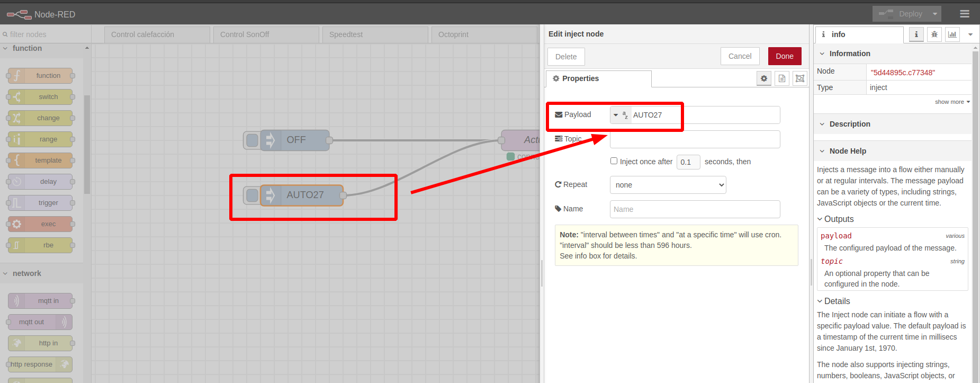Select the mqtt in palette node

pyautogui.click(x=40, y=301)
